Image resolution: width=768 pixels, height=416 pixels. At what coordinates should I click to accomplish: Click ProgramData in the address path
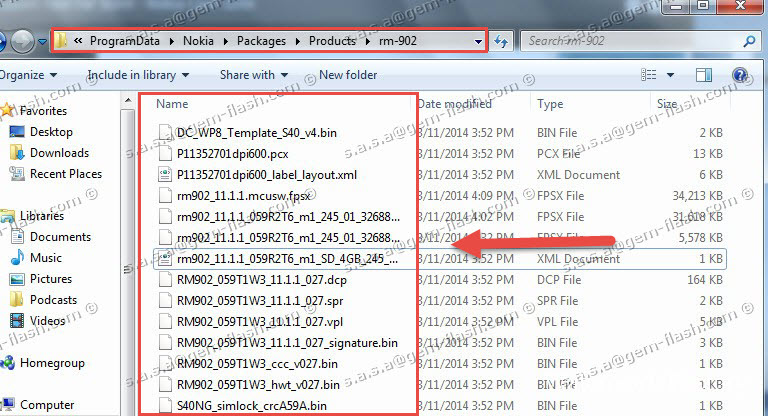pos(125,41)
